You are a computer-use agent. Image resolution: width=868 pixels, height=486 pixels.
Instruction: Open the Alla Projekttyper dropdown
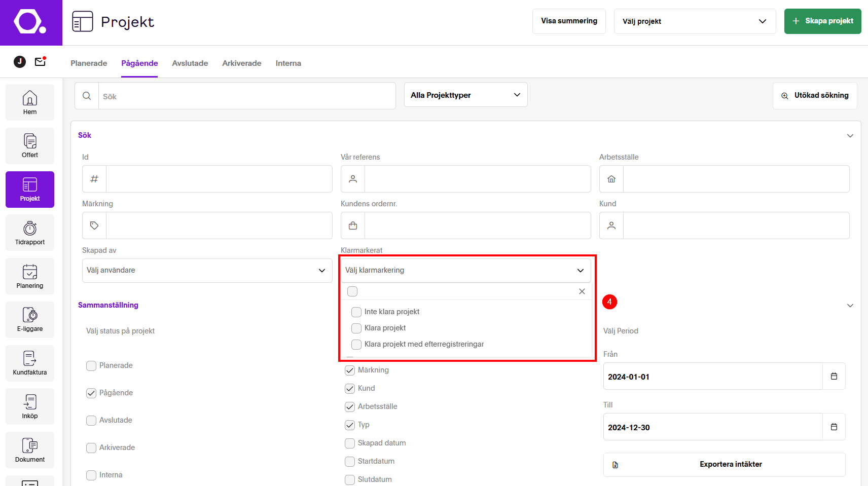tap(465, 95)
